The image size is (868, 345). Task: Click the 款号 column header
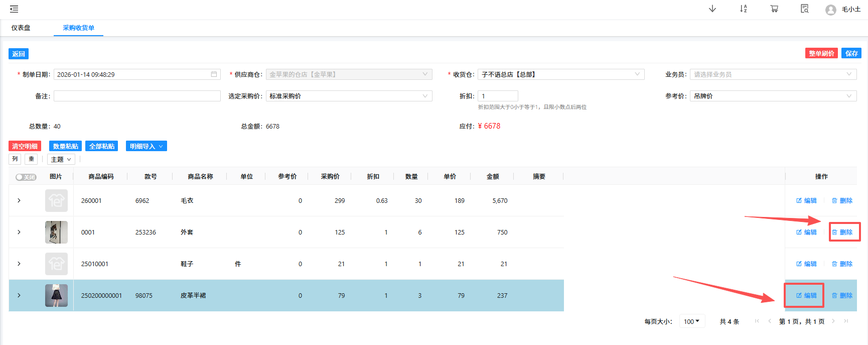coord(151,176)
